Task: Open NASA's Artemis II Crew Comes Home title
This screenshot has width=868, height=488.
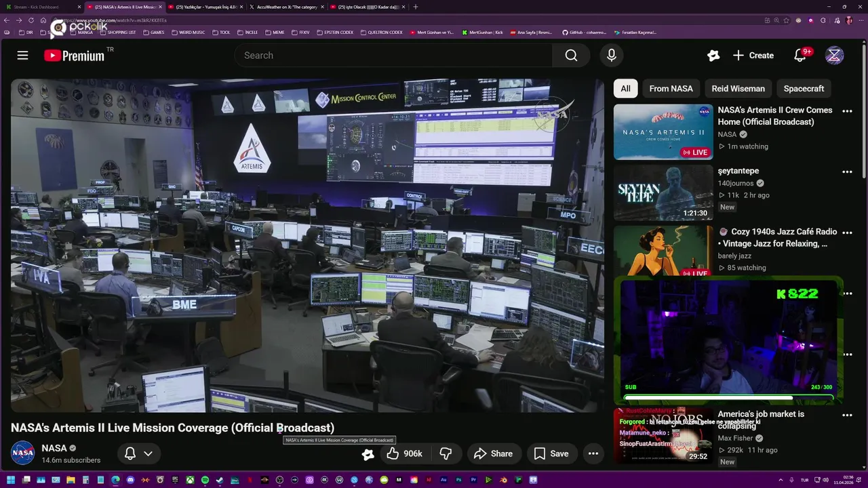Action: [x=775, y=116]
